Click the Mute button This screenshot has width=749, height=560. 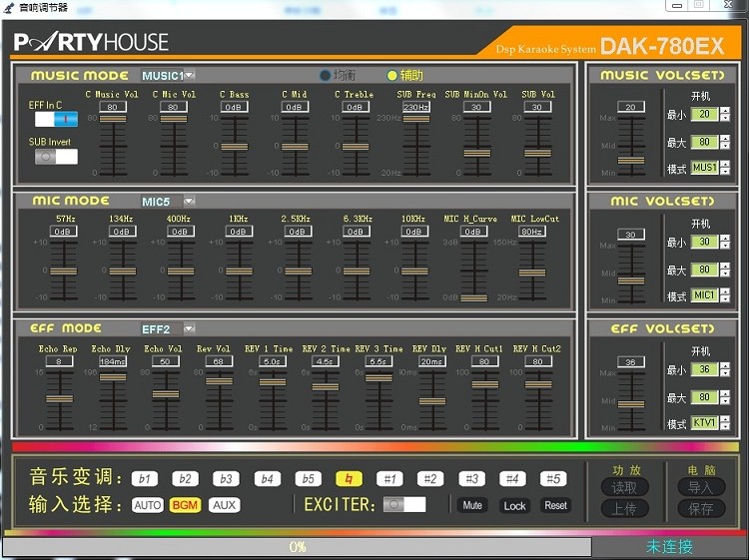point(472,505)
